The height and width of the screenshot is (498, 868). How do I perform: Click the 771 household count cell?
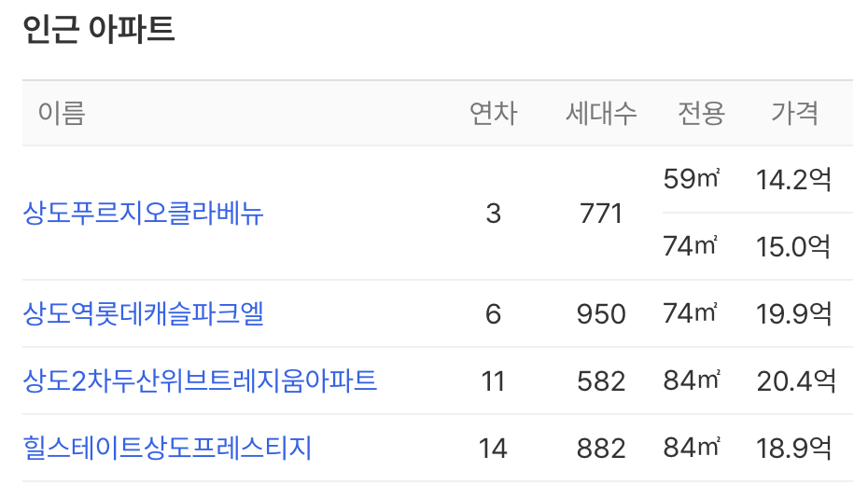(x=601, y=214)
